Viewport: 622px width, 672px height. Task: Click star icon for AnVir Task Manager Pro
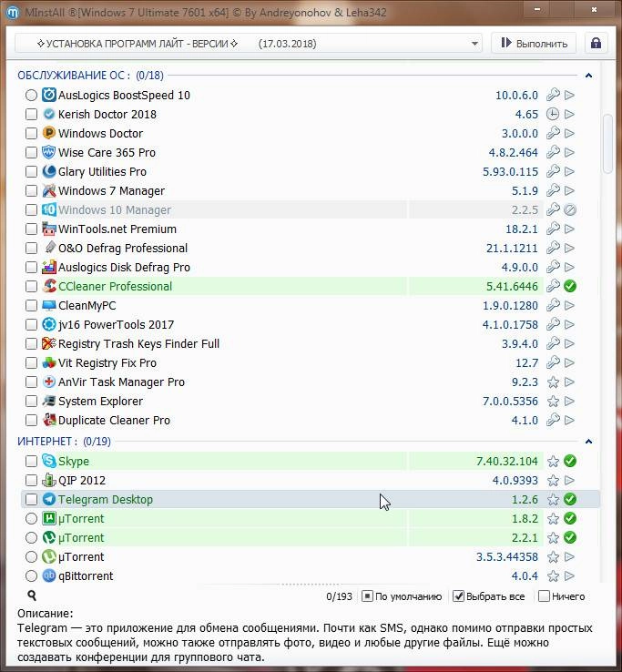[553, 382]
